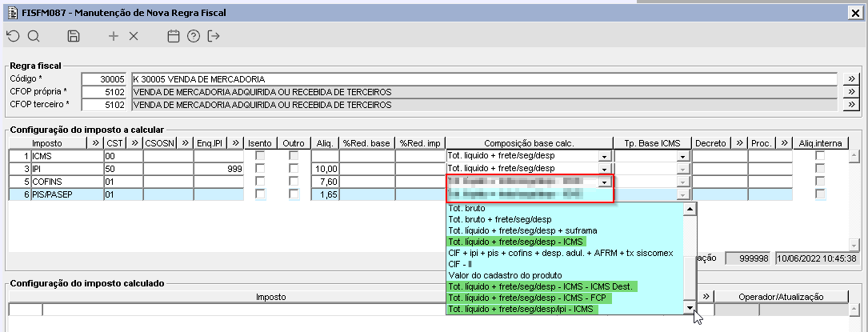Click the refresh/undo circular arrow toolbar icon
The width and height of the screenshot is (868, 332).
point(14,37)
